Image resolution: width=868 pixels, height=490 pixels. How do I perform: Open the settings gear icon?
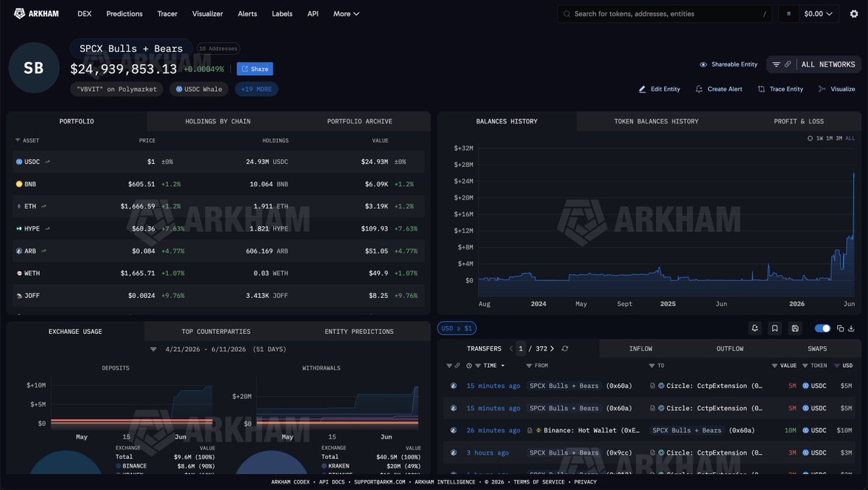(854, 14)
